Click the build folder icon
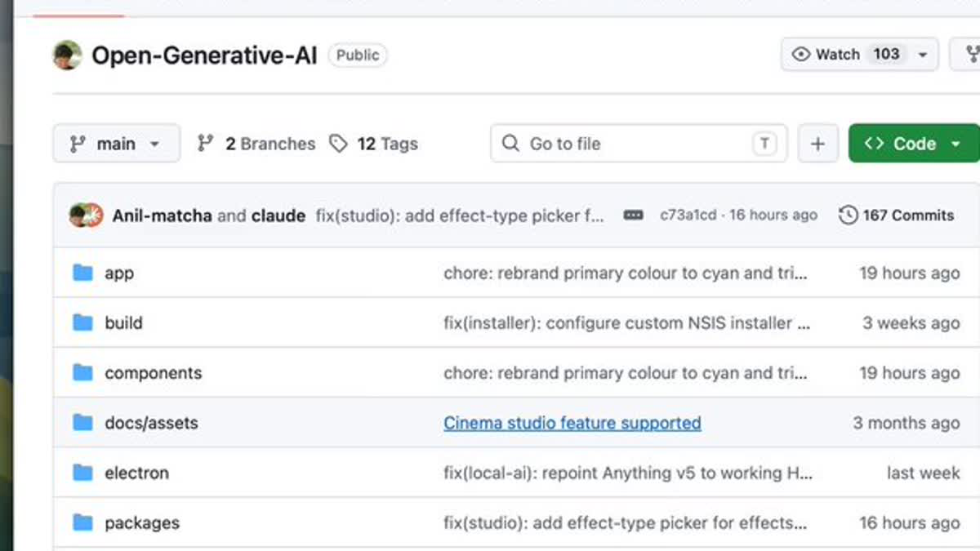Image resolution: width=980 pixels, height=551 pixels. coord(82,322)
